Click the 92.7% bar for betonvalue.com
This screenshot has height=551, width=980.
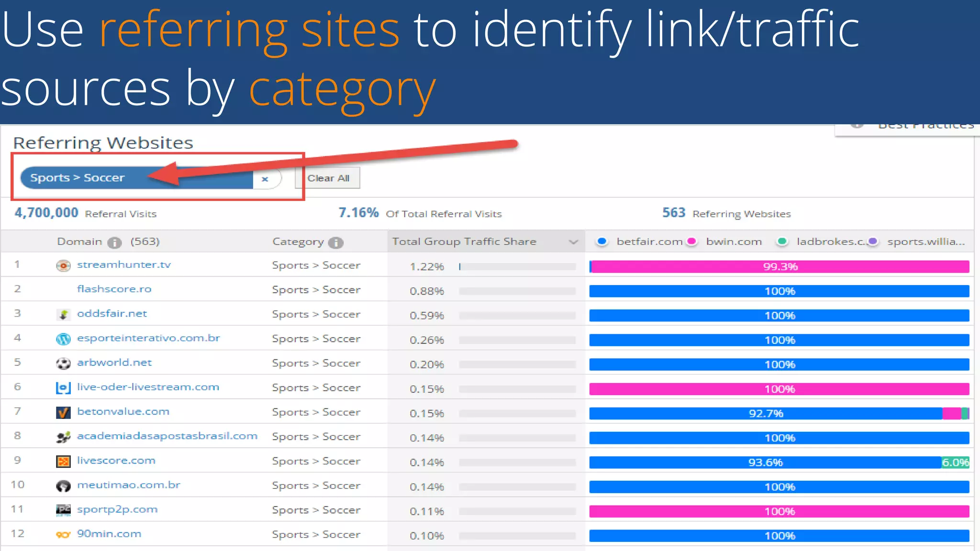[x=766, y=413]
